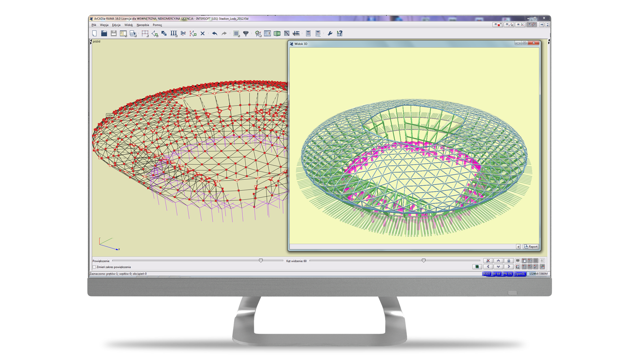
Task: Click the calculator calculations icon
Action: coord(308,34)
